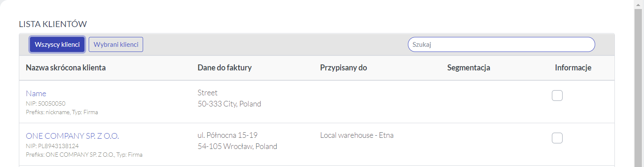The width and height of the screenshot is (644, 167).
Task: Select the Wszyscy klienci tab button
Action: pos(57,45)
